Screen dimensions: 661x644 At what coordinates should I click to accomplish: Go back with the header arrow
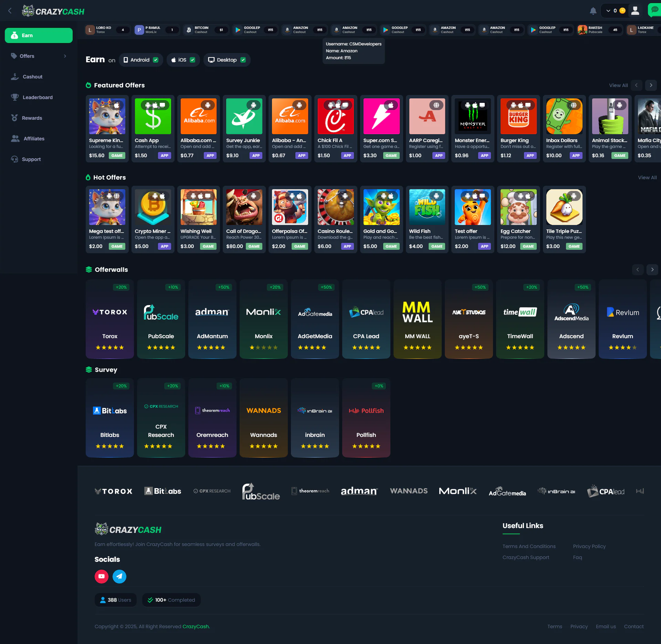[10, 11]
